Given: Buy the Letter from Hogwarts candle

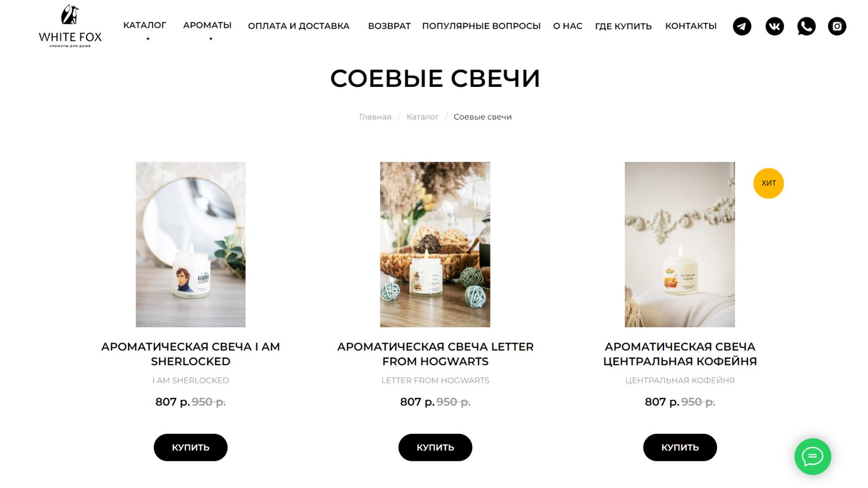Looking at the screenshot, I should [x=435, y=447].
